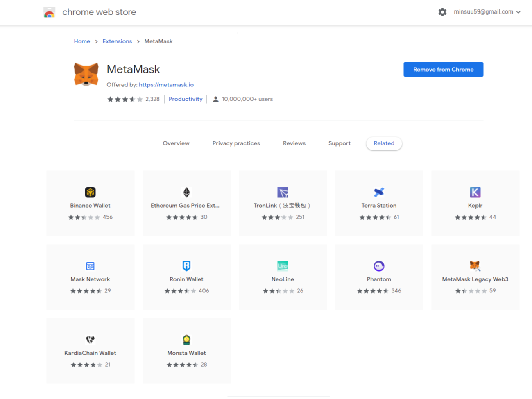This screenshot has width=532, height=399.
Task: Open the Privacy practices tab
Action: [x=236, y=143]
